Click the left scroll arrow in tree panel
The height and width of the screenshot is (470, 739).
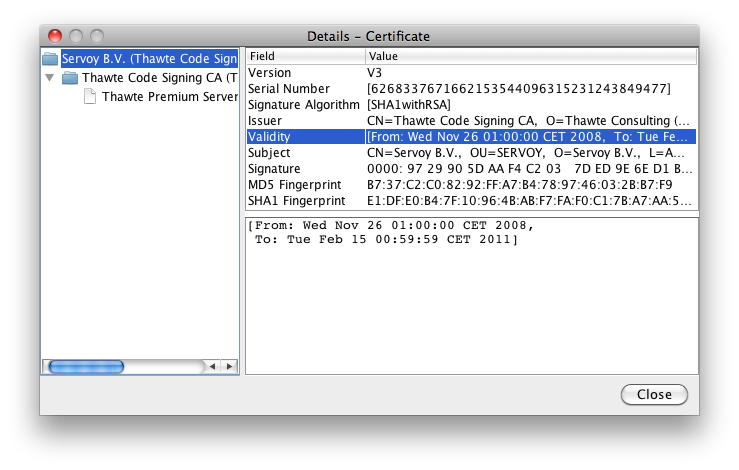[x=213, y=366]
